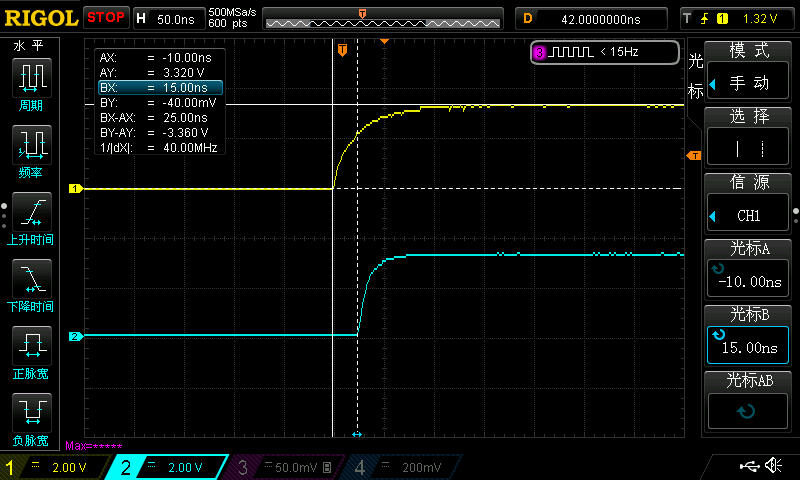Click the highlighted BX = 15.00ns row
The width and height of the screenshot is (800, 480).
(160, 88)
